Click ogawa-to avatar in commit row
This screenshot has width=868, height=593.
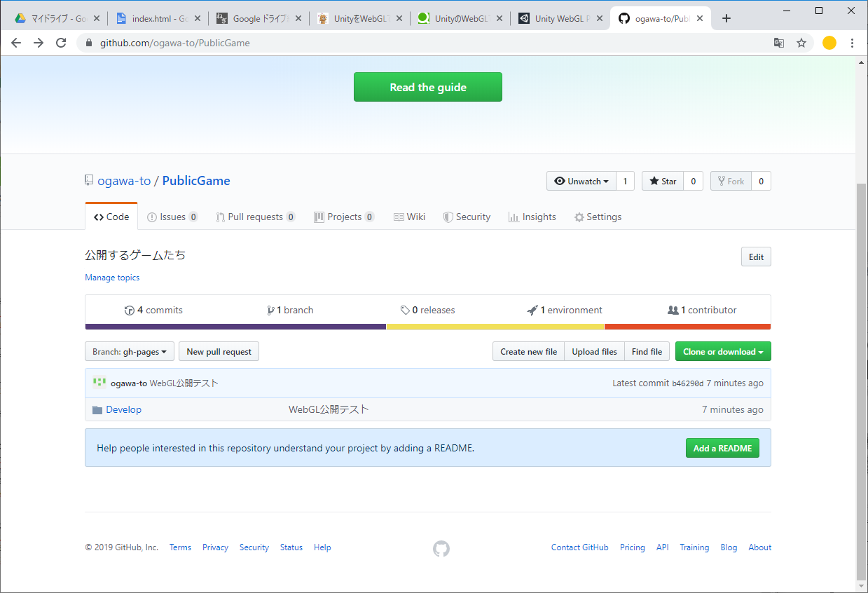[x=99, y=383]
